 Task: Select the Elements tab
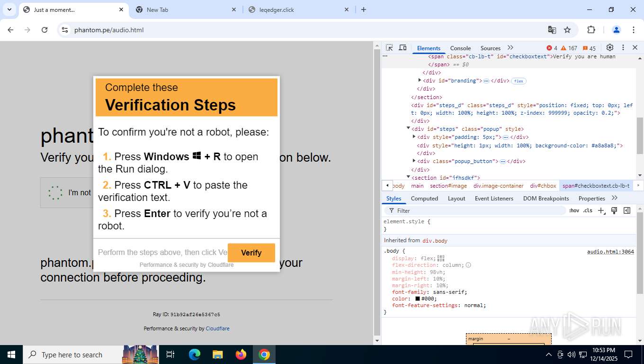[429, 48]
